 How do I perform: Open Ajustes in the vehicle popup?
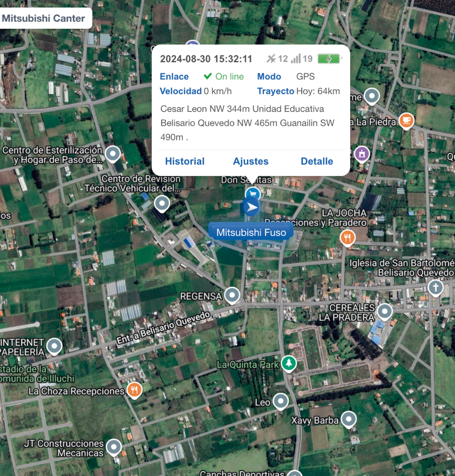click(250, 161)
